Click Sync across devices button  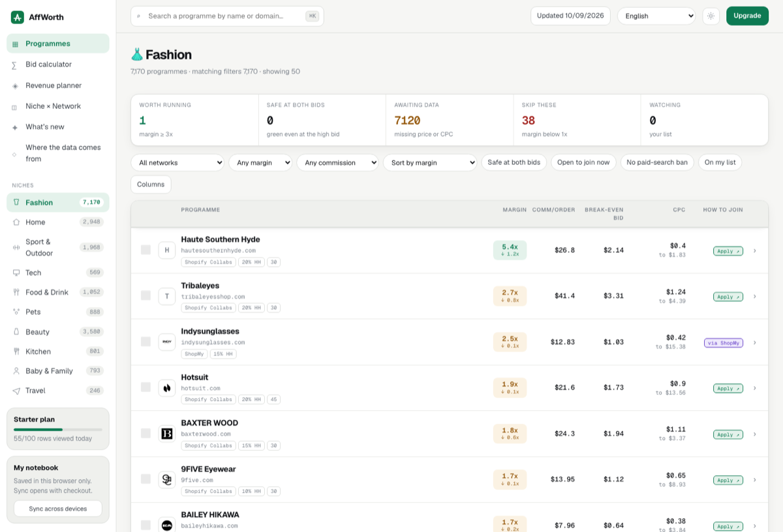tap(58, 509)
